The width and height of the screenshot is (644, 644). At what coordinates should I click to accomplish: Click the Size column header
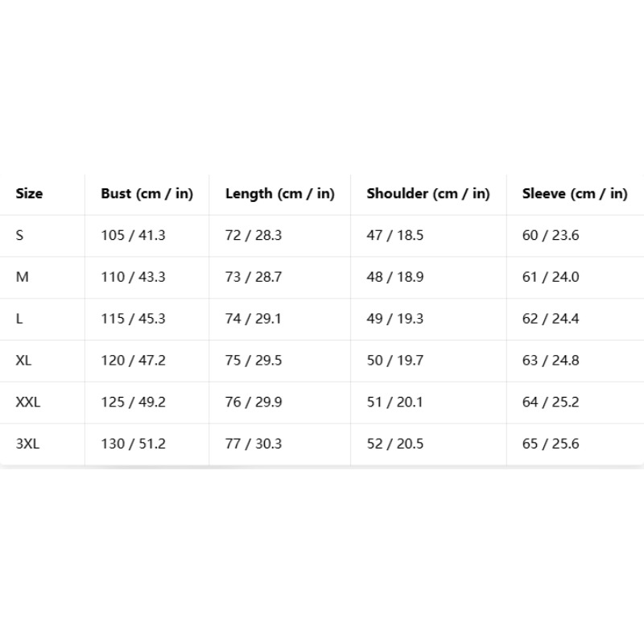point(29,193)
